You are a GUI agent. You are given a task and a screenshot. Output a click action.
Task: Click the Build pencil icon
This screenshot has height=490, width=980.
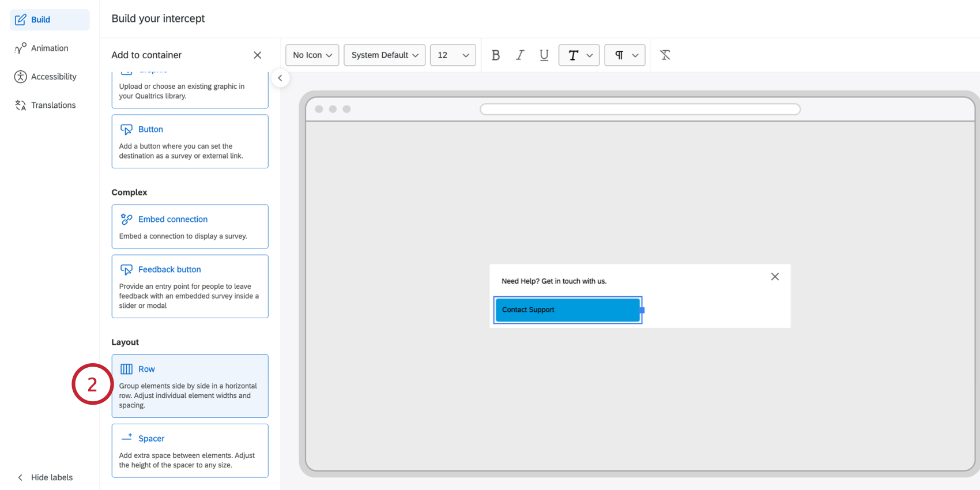coord(20,20)
